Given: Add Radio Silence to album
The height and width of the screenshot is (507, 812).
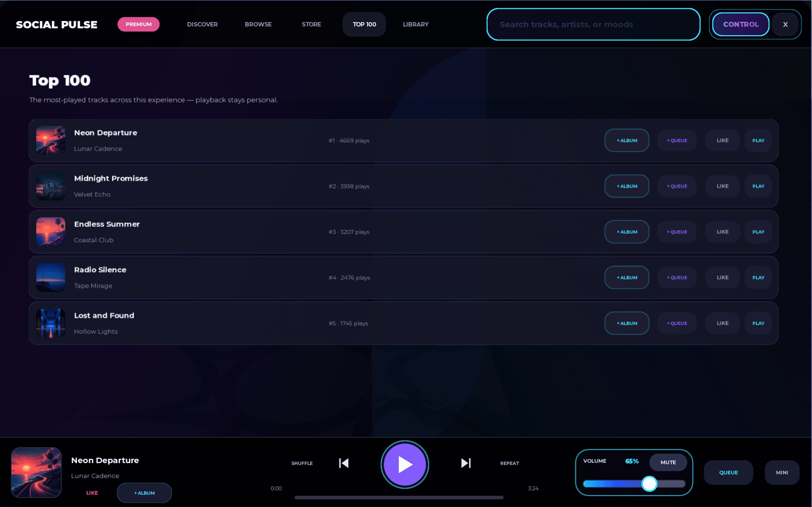Looking at the screenshot, I should (627, 277).
